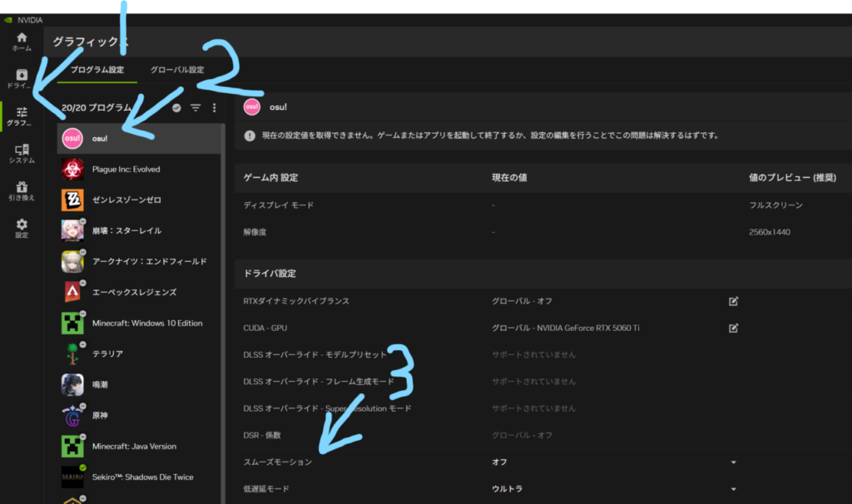Screen dimensions: 852x504
Task: Switch to the グローバル設定 tab
Action: (x=176, y=70)
